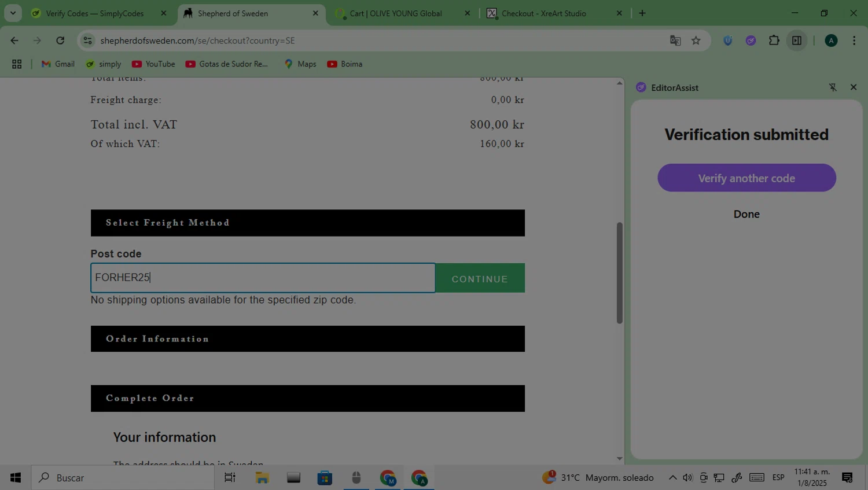
Task: Translate this page icon
Action: (675, 40)
